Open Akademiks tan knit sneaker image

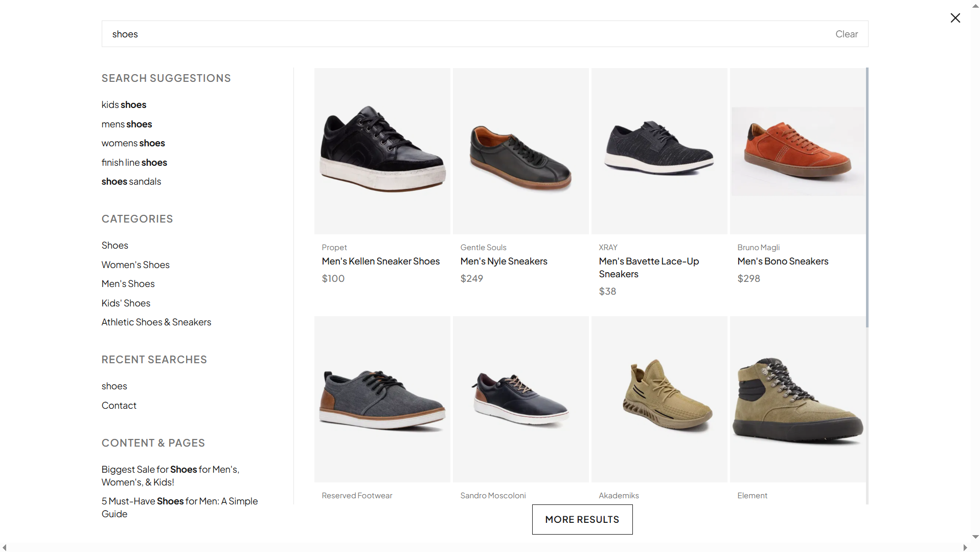[x=659, y=399]
